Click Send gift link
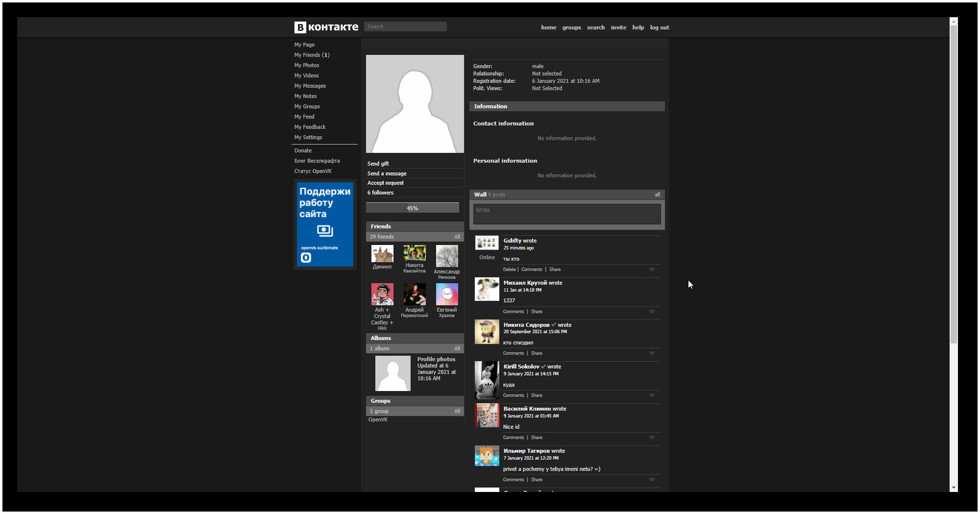 (x=378, y=164)
